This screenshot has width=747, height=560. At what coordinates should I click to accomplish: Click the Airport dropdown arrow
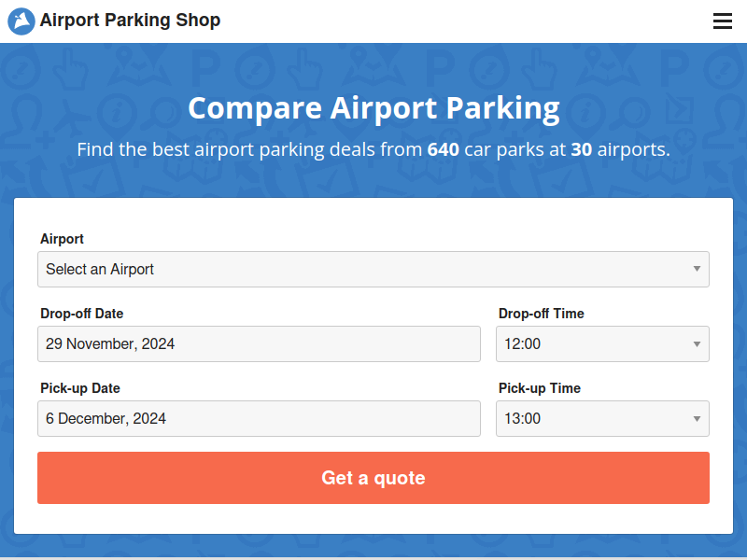pyautogui.click(x=697, y=269)
